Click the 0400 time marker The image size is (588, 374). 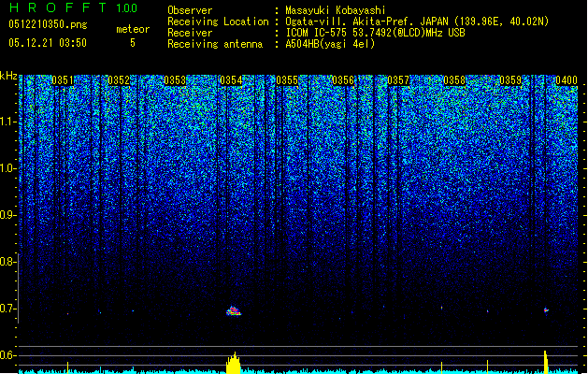[566, 80]
